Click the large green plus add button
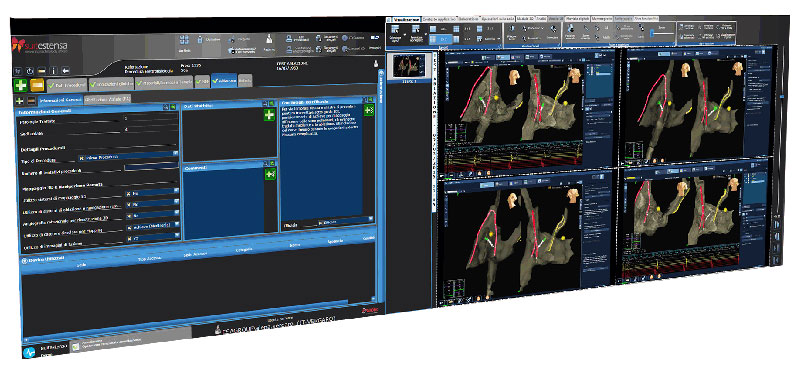800x375 pixels. [20, 85]
